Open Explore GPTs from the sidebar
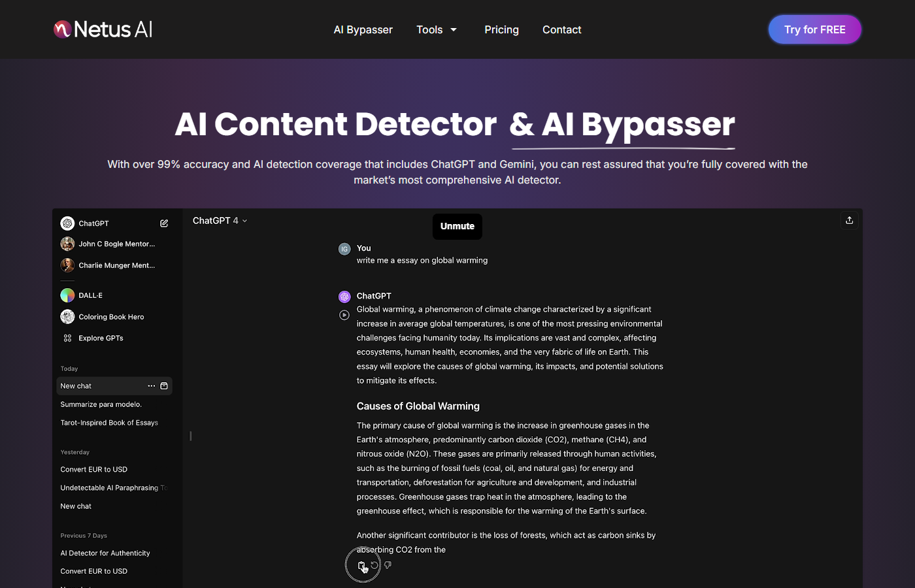 click(x=101, y=338)
